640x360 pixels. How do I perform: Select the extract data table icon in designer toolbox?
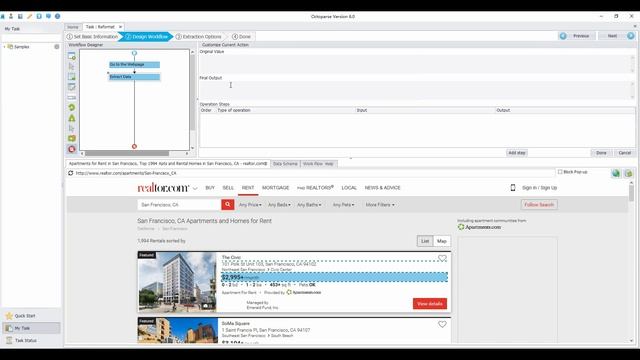72,76
